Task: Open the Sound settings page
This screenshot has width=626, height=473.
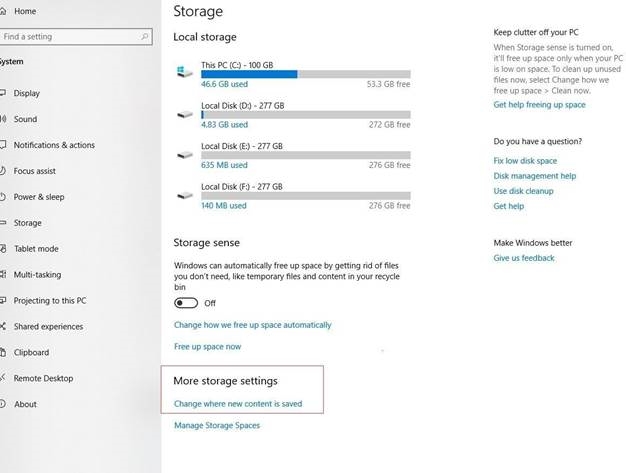Action: [x=25, y=119]
